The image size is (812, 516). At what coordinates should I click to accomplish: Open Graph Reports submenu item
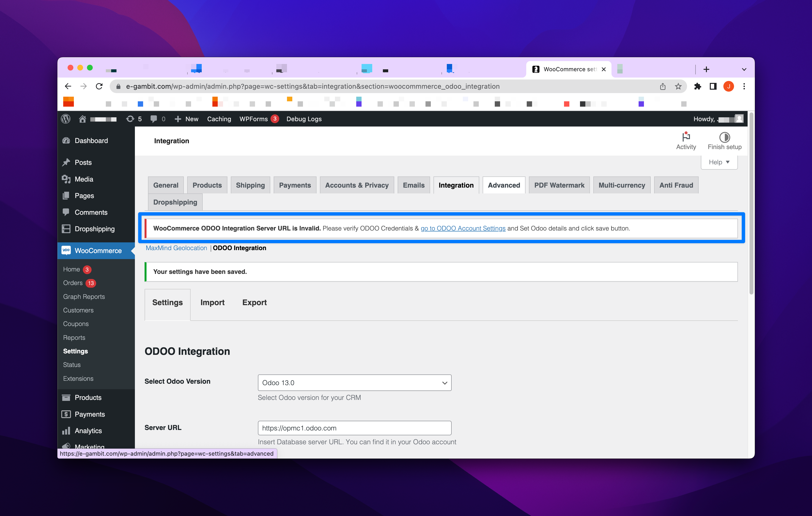click(x=84, y=297)
